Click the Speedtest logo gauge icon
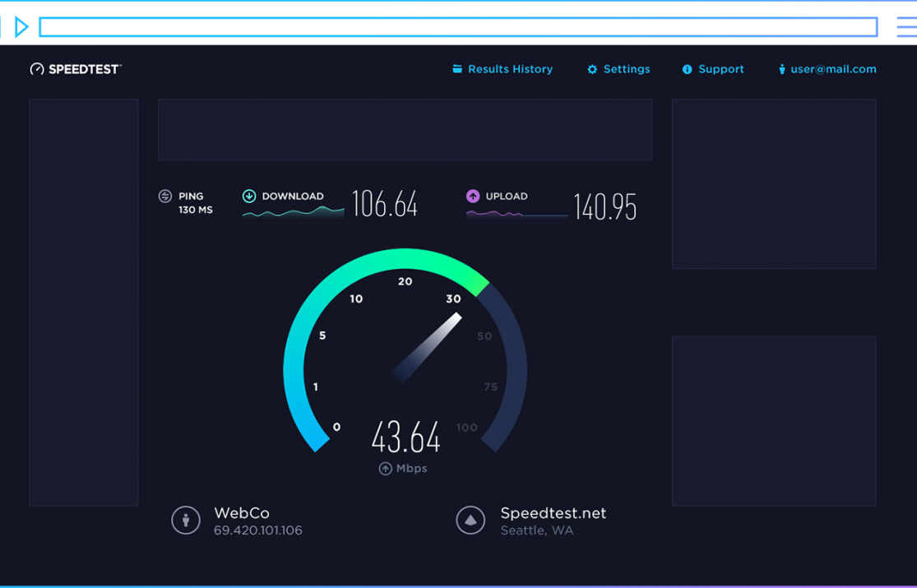917x588 pixels. tap(37, 70)
